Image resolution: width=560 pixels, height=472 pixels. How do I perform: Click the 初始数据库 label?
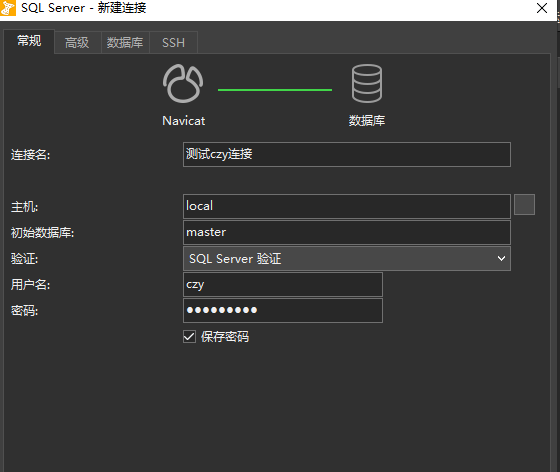[x=42, y=233]
